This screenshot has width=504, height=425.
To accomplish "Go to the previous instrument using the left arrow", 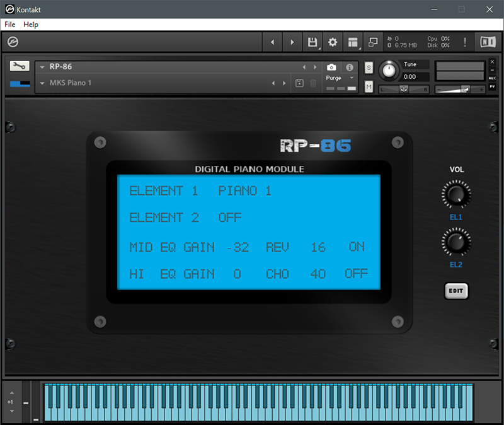I will [x=273, y=42].
